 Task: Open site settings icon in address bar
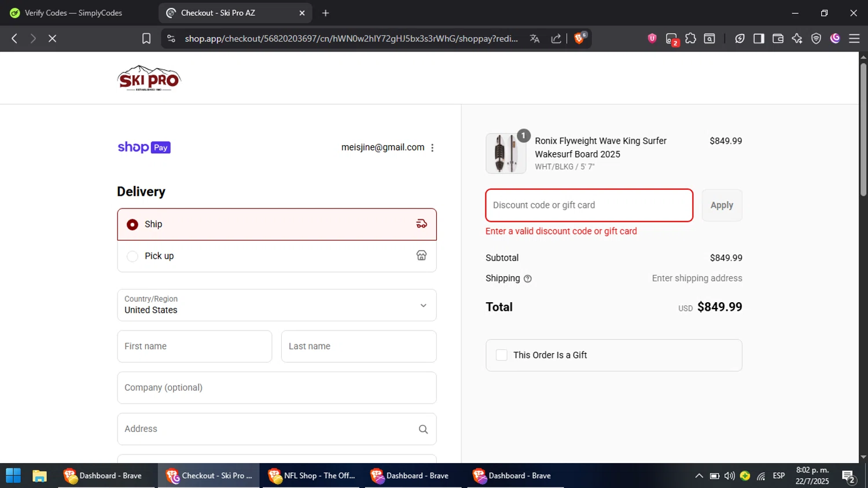coord(171,38)
